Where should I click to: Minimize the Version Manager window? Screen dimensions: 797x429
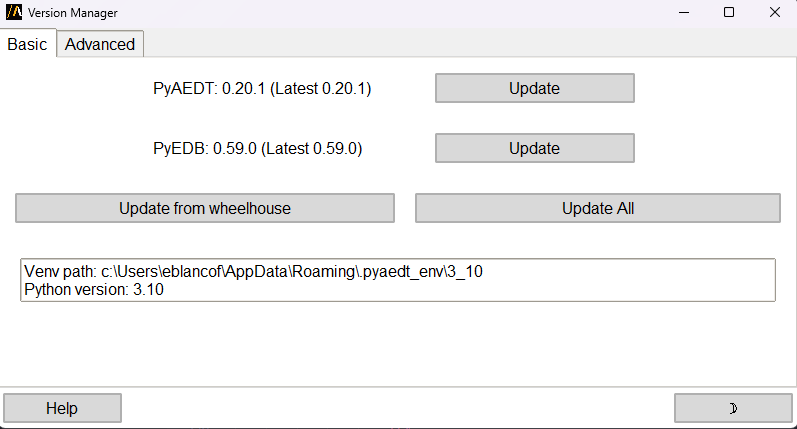point(683,13)
